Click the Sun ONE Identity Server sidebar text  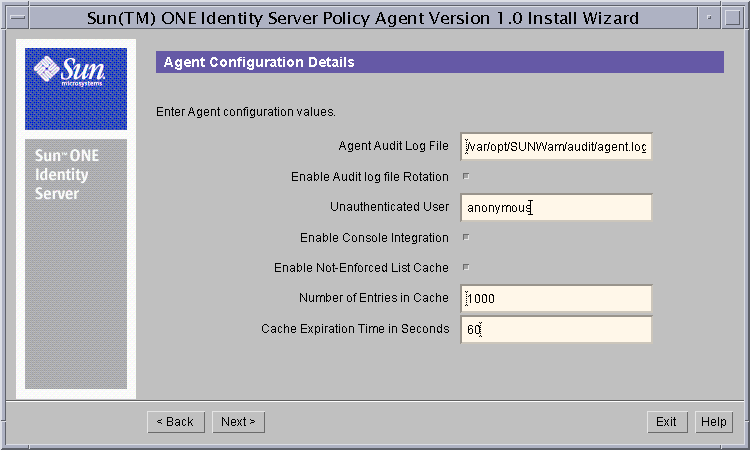click(x=66, y=175)
